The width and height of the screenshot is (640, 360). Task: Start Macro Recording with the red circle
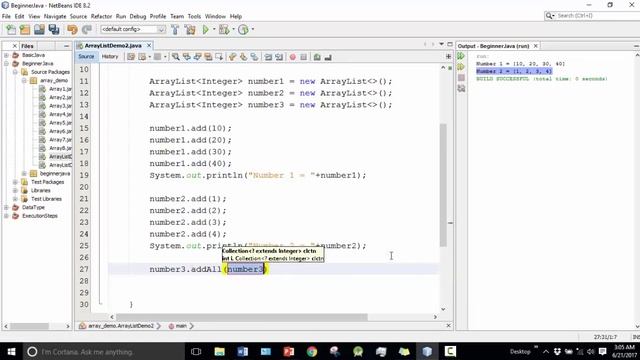tap(293, 57)
